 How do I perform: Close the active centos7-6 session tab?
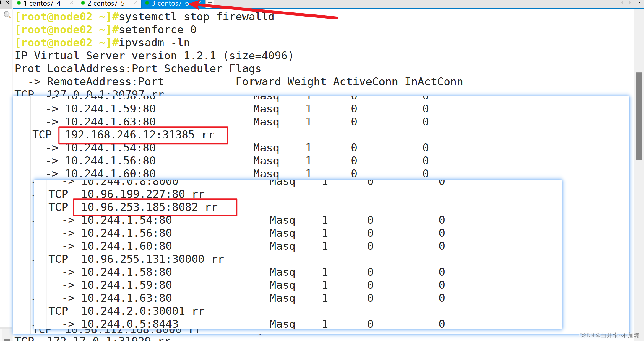tap(200, 2)
